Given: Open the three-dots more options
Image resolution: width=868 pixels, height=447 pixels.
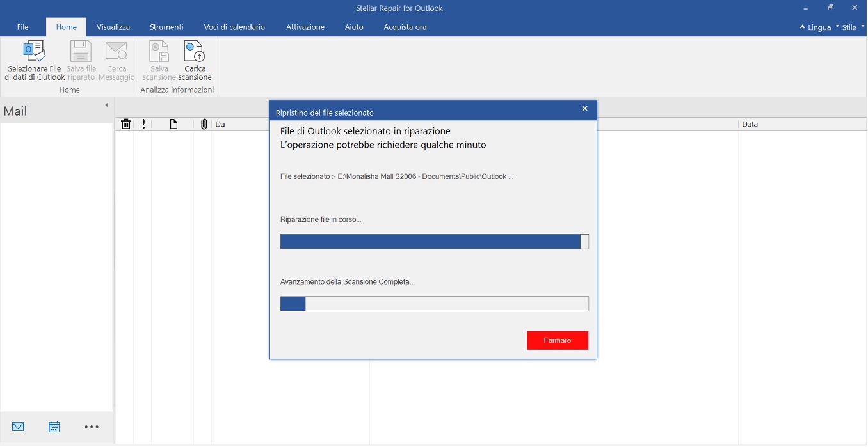Looking at the screenshot, I should (x=92, y=427).
